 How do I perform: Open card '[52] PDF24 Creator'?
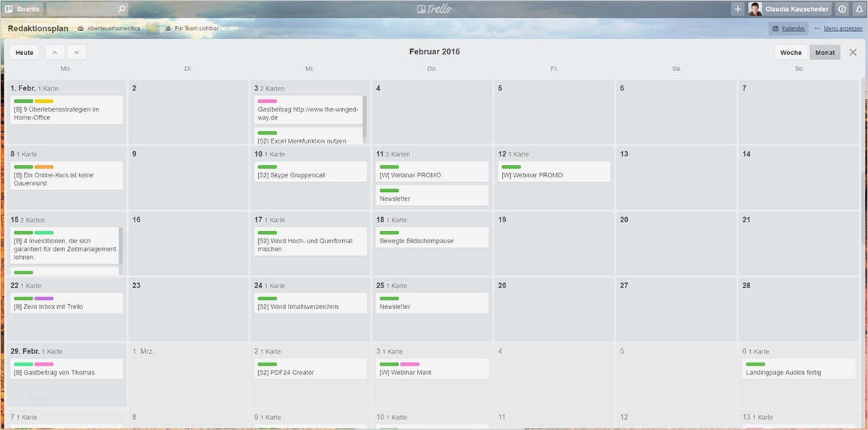click(x=310, y=369)
